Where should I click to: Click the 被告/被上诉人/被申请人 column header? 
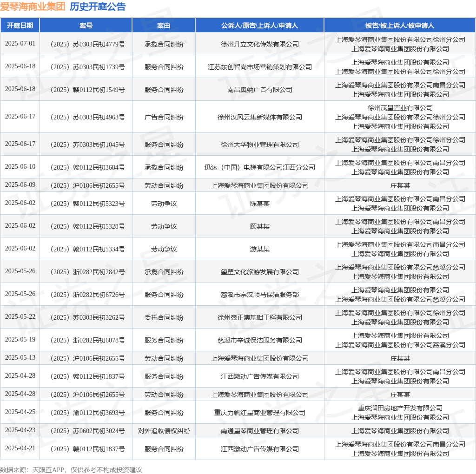(x=400, y=26)
